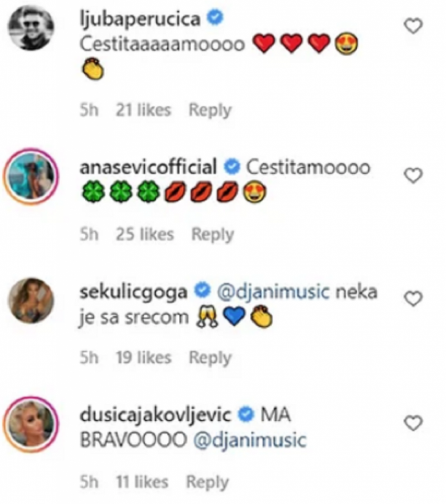
Task: Heart dusicajakovljevic's MA BRAVOOOO comment
Action: pos(413,423)
